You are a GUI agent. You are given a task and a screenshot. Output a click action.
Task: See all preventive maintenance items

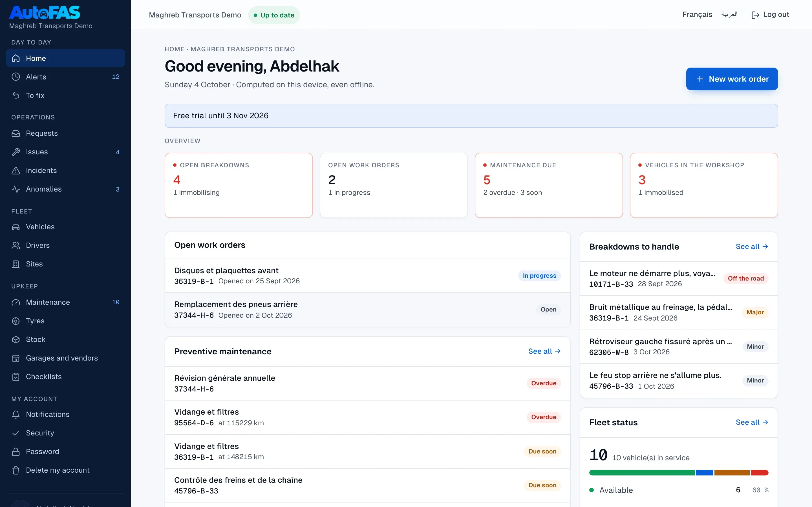point(544,351)
